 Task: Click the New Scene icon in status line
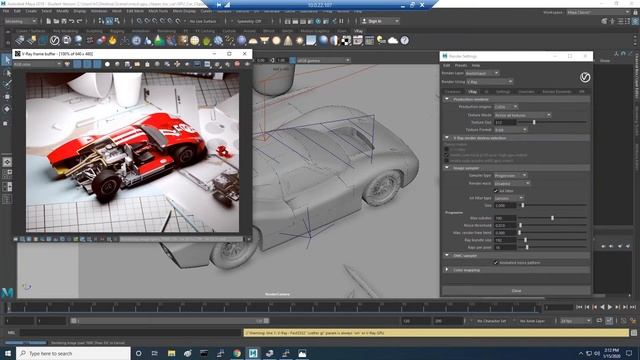click(49, 21)
